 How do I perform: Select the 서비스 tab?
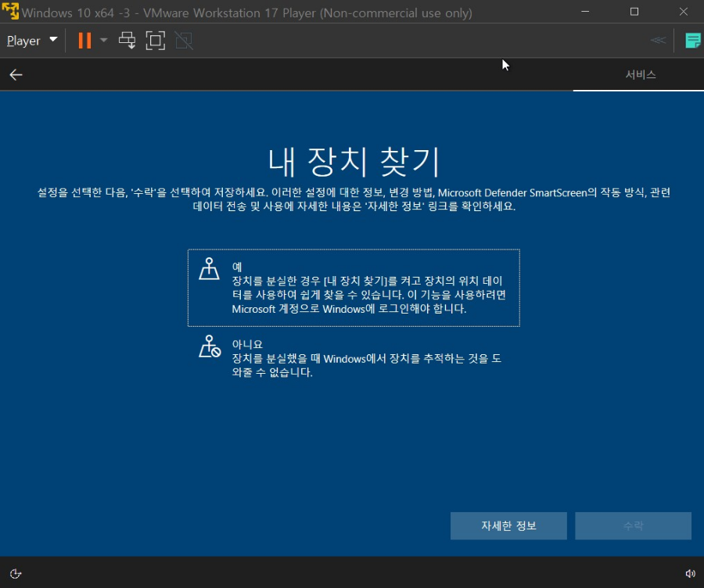[640, 74]
